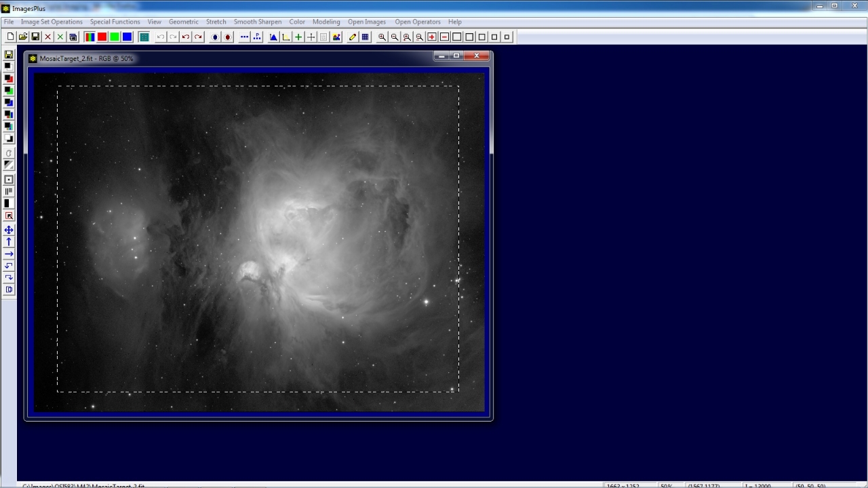The image size is (868, 488).
Task: Click the New blank image toolbar icon
Action: tap(10, 37)
